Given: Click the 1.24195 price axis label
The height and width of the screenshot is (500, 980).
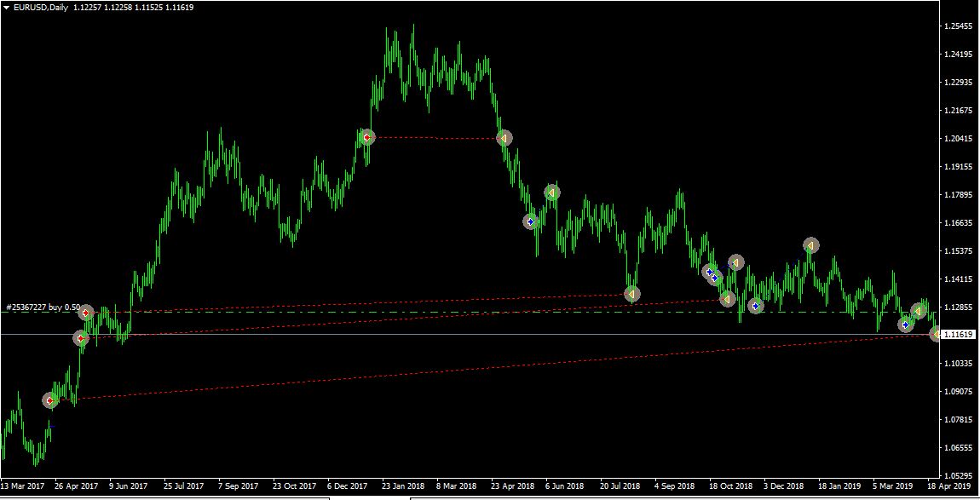Looking at the screenshot, I should [x=959, y=55].
